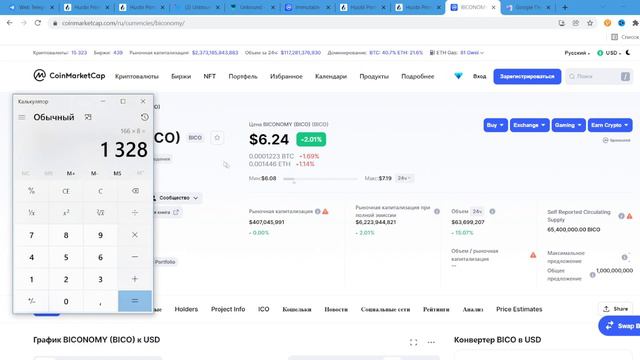
Task: Click the chart fullscreen icon
Action: tap(413, 342)
